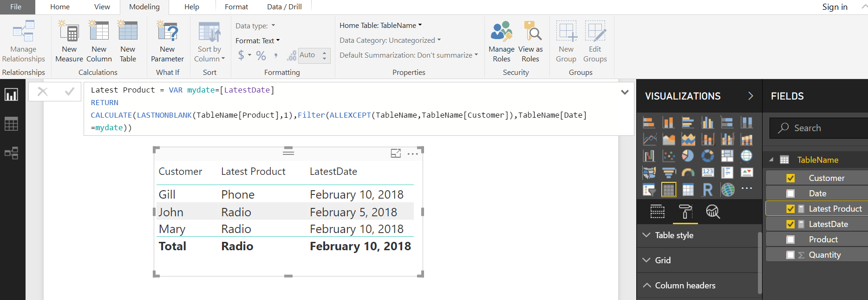Select the Slicer visualization

coord(649,189)
